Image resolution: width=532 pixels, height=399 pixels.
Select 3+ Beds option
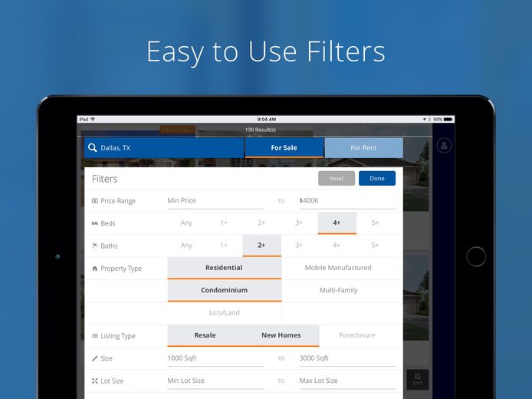tap(299, 223)
